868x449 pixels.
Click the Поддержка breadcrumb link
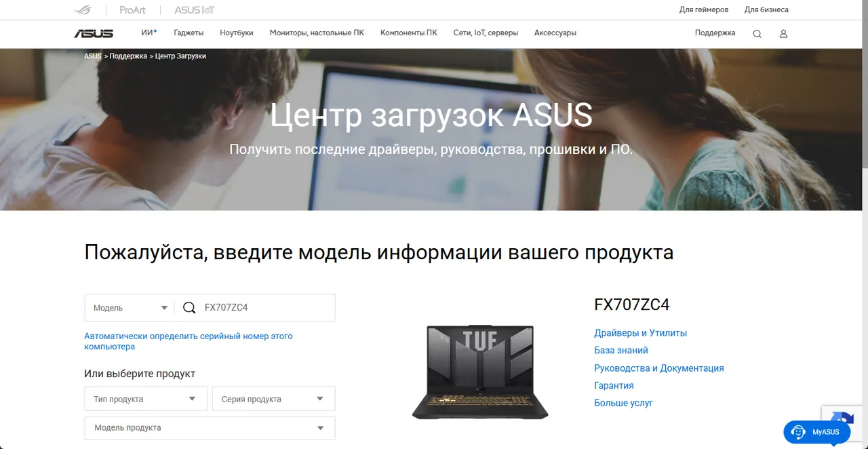(128, 56)
